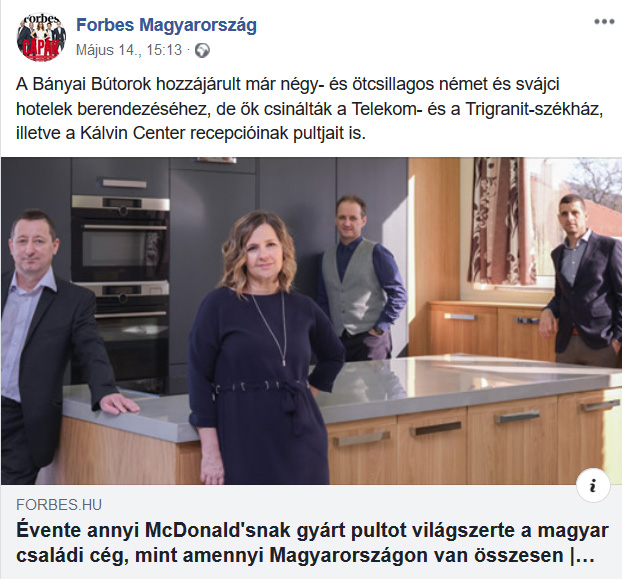Open Forbes Magyarország profile picture
This screenshot has width=622, height=579.
tap(41, 37)
